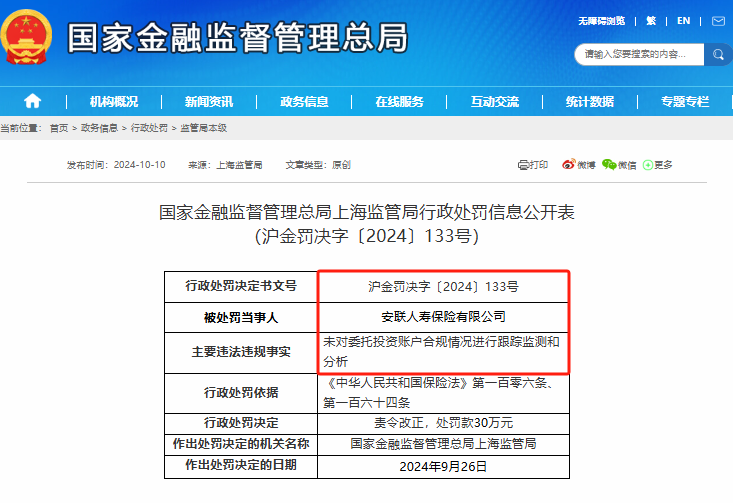Open the 机构概况 navigation menu
This screenshot has width=733, height=503.
(x=113, y=101)
